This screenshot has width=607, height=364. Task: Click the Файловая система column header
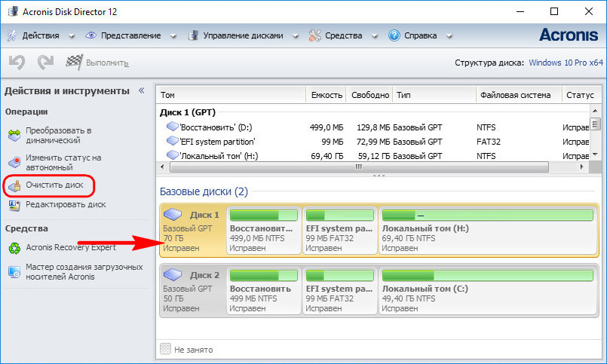515,95
